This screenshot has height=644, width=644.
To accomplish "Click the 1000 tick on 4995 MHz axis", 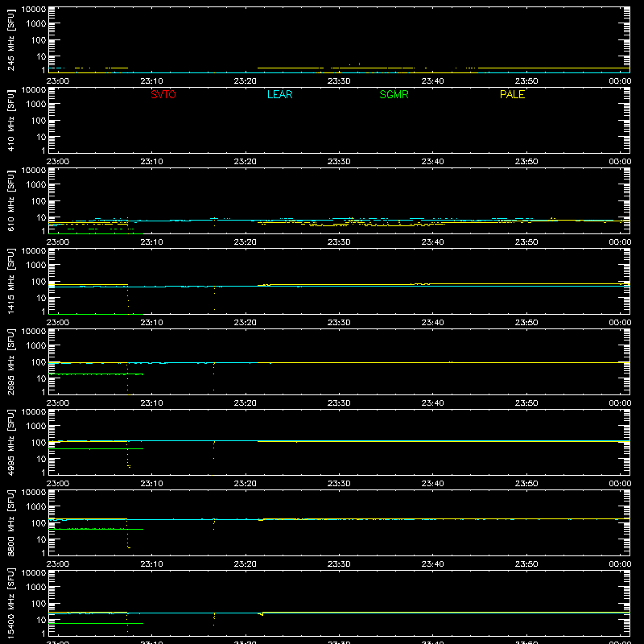I will pos(36,426).
